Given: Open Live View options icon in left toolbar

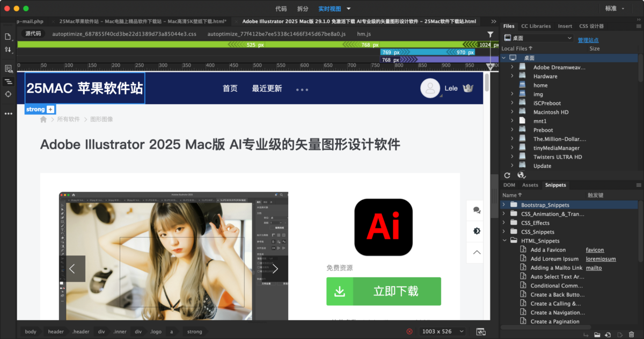Looking at the screenshot, I should point(8,69).
